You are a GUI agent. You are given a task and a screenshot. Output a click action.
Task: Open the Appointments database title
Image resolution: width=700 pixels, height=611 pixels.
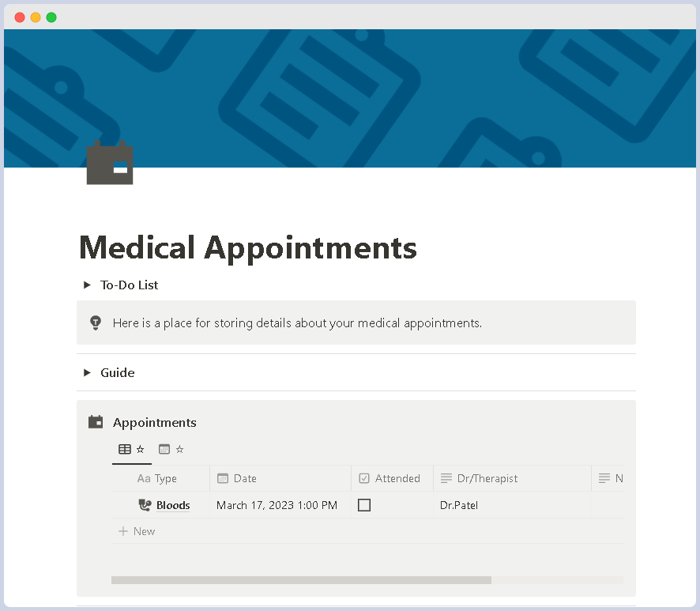coord(155,423)
